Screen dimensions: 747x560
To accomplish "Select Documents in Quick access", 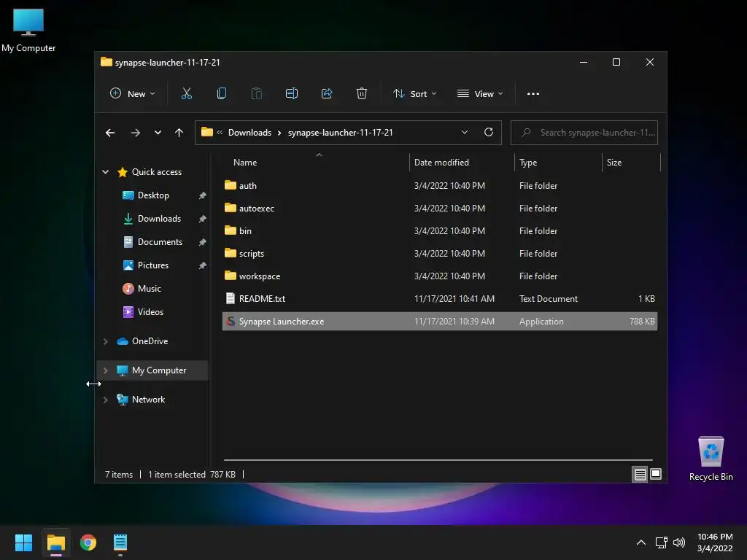I will [160, 242].
